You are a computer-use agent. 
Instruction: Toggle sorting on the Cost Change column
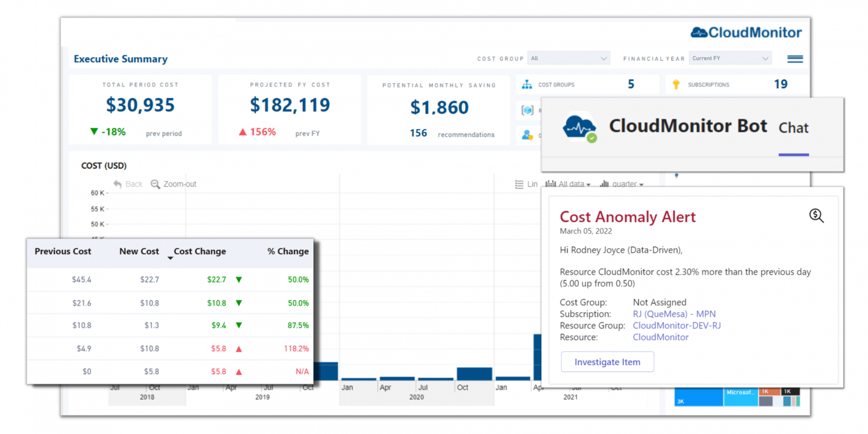199,252
